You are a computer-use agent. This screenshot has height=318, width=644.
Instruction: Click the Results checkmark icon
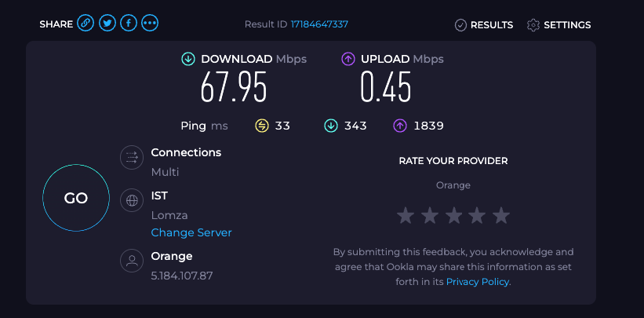pos(460,25)
